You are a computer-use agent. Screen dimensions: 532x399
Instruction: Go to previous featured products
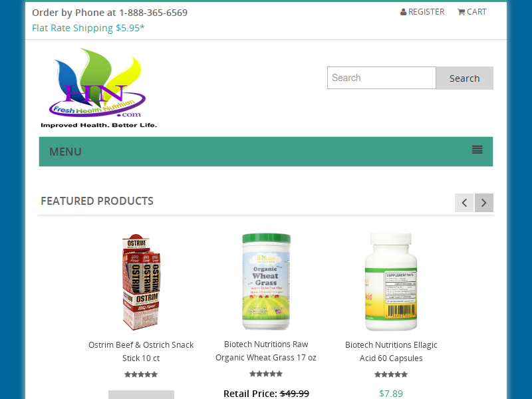pos(464,203)
